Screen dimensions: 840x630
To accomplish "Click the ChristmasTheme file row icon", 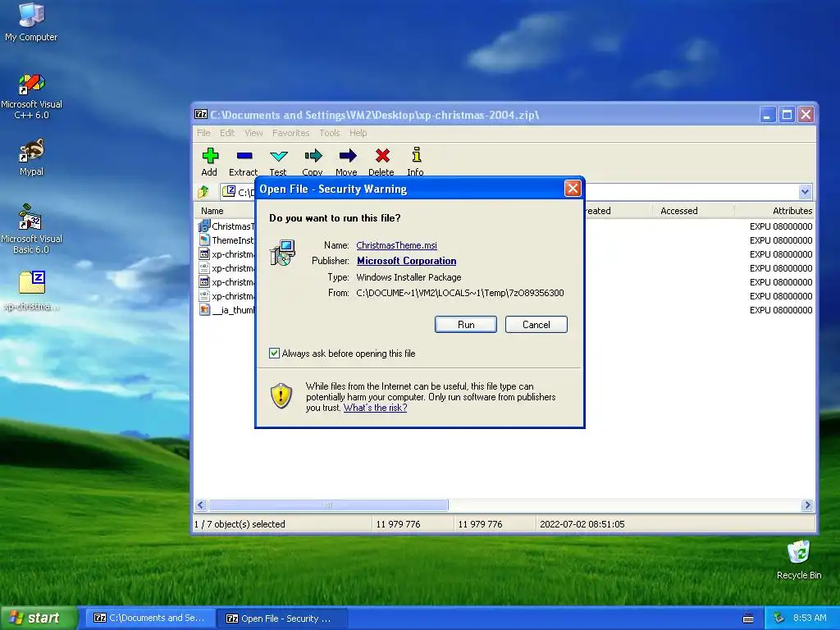I will (204, 226).
